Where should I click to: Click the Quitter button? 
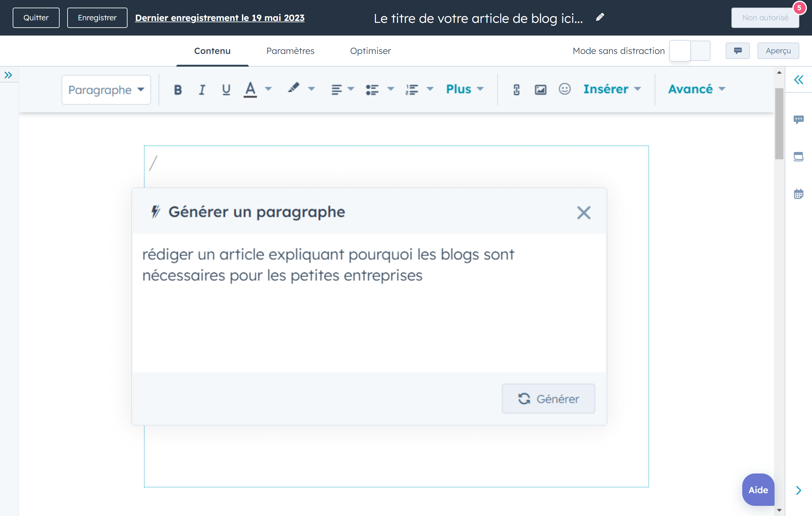36,17
